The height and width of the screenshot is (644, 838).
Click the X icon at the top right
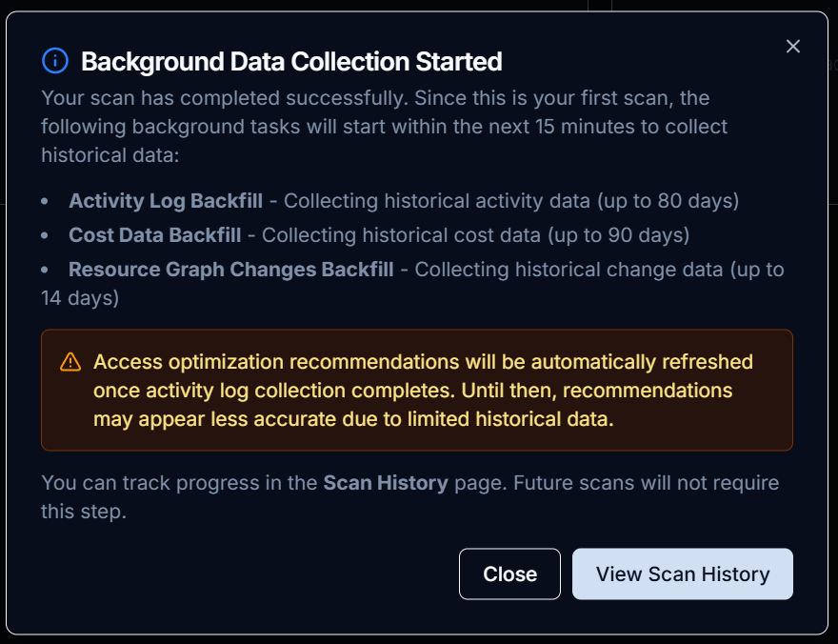click(x=793, y=46)
